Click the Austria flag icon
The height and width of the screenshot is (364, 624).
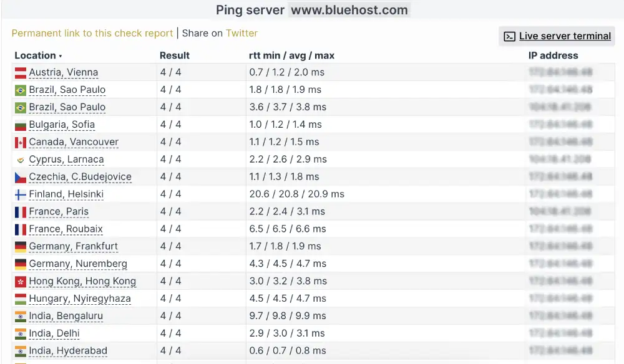coord(19,72)
